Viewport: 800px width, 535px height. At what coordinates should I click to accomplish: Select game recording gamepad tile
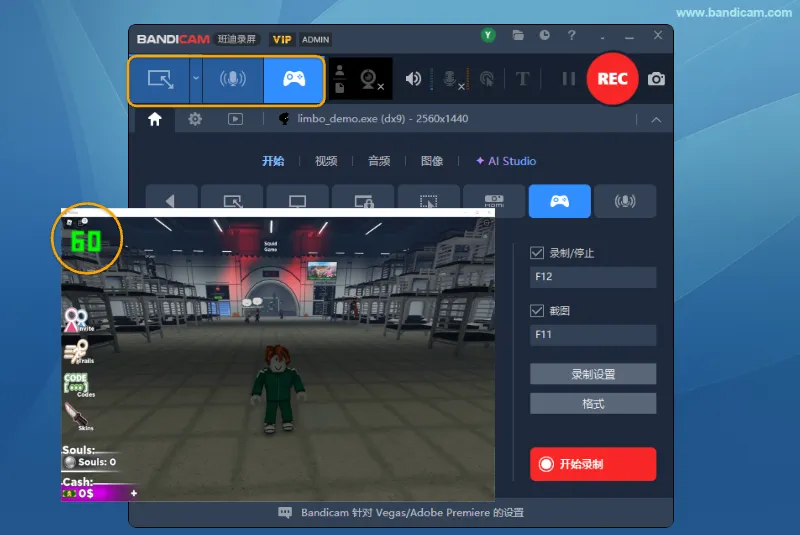[x=560, y=201]
